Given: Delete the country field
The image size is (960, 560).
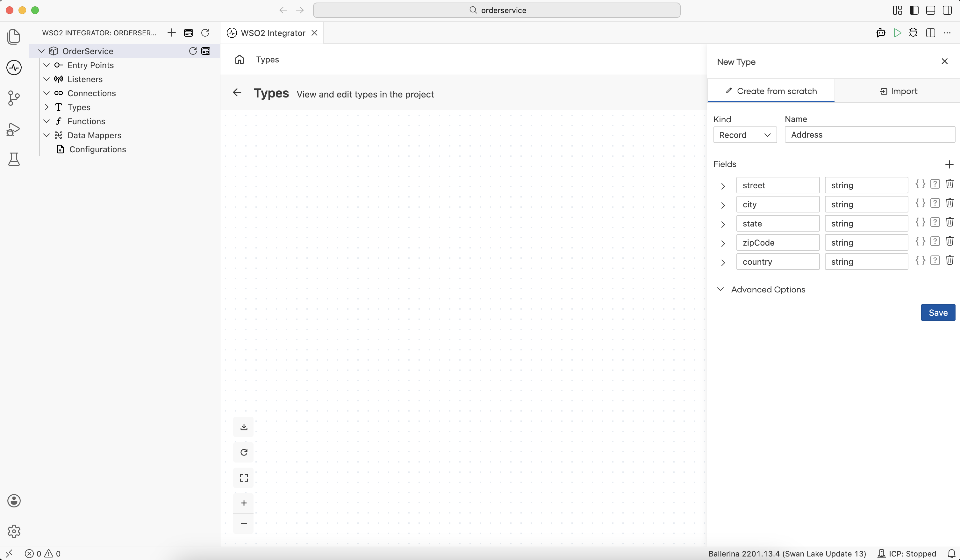Looking at the screenshot, I should click(950, 260).
